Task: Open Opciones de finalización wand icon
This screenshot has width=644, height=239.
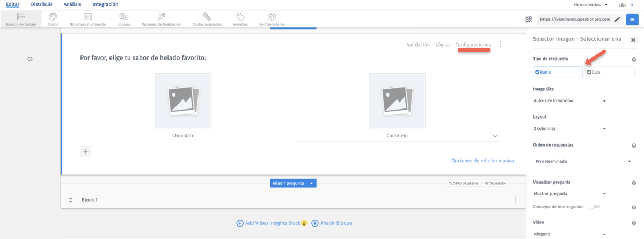Action: pos(161,17)
